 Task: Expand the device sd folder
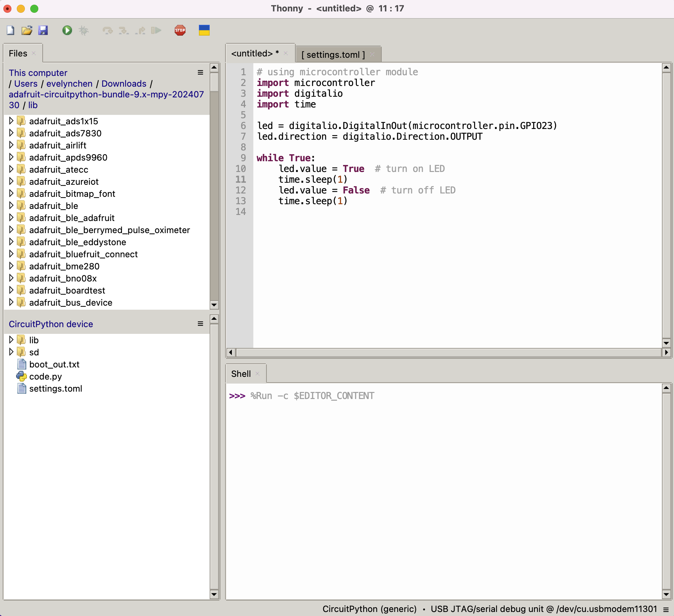coord(11,352)
